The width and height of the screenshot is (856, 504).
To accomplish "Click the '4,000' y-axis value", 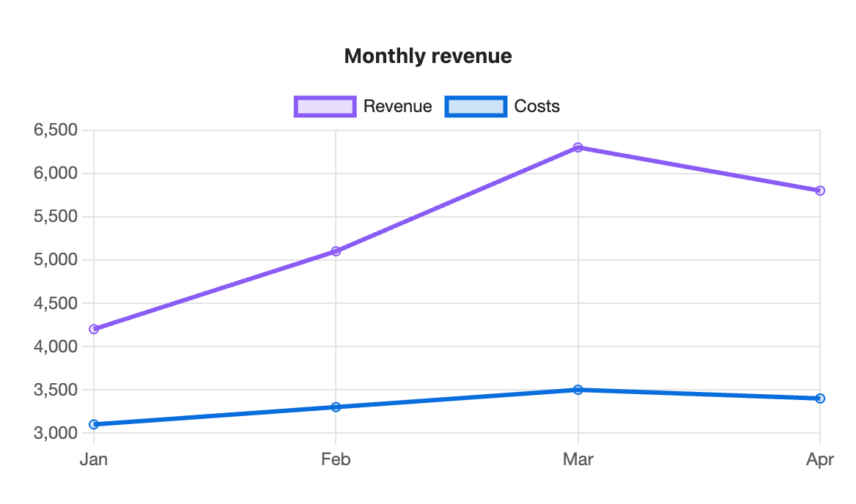I will point(56,346).
